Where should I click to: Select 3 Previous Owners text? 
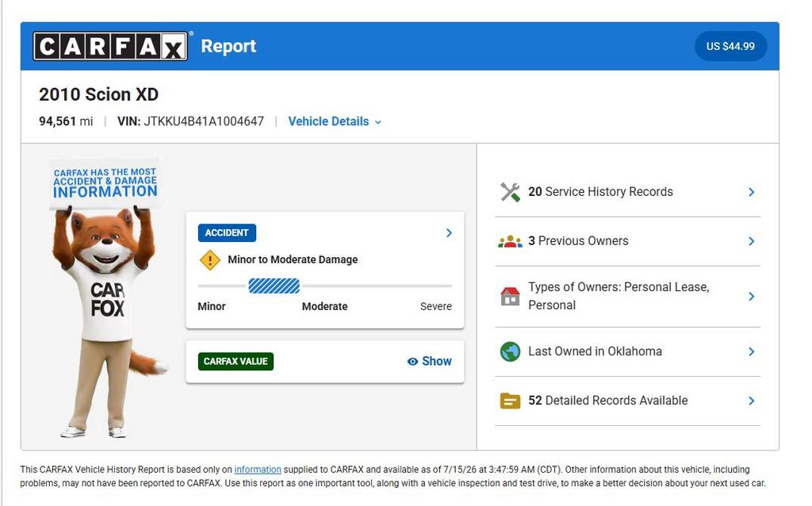(x=578, y=241)
